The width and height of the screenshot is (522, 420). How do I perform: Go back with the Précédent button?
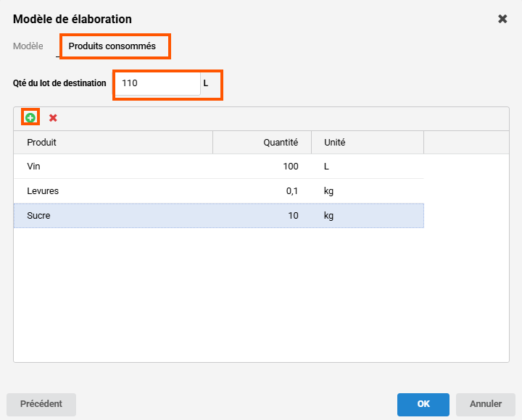point(41,404)
